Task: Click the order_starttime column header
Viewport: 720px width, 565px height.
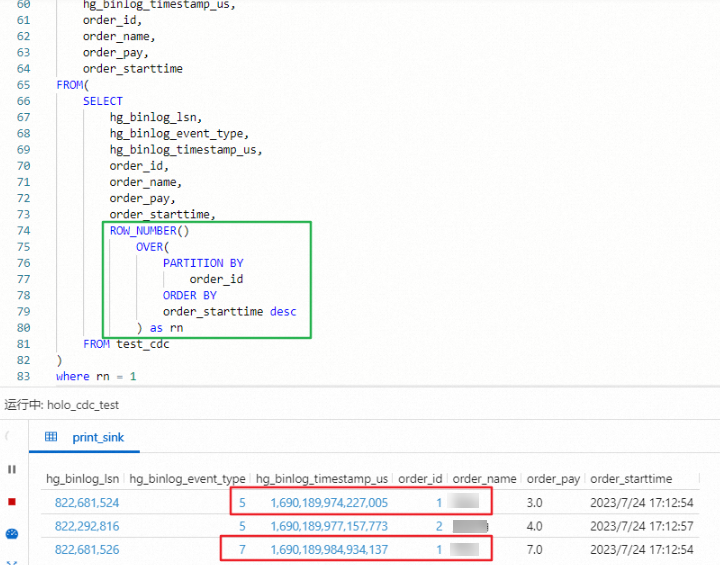Action: [x=631, y=479]
